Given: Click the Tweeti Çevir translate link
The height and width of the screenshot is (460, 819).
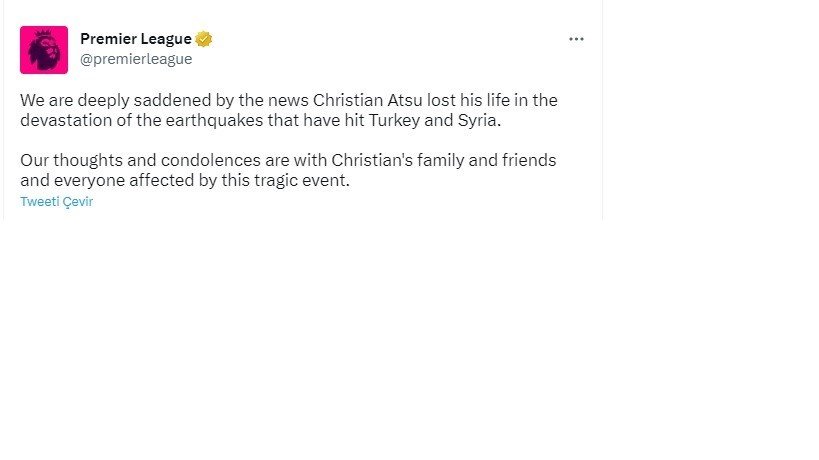Looking at the screenshot, I should (56, 201).
